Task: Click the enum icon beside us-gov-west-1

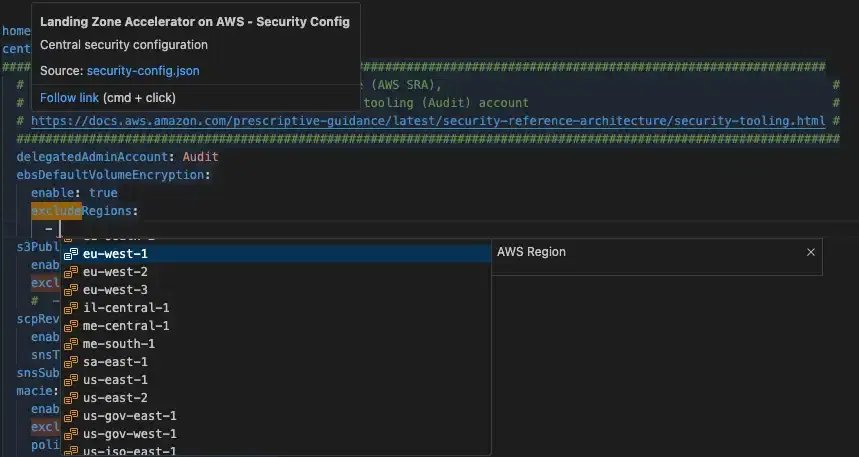Action: pyautogui.click(x=71, y=434)
